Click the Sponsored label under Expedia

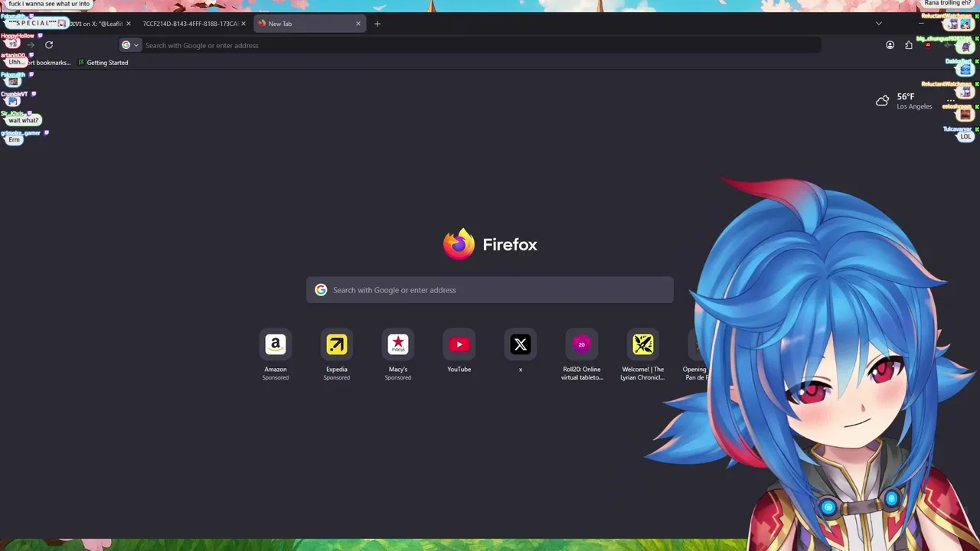(x=337, y=377)
